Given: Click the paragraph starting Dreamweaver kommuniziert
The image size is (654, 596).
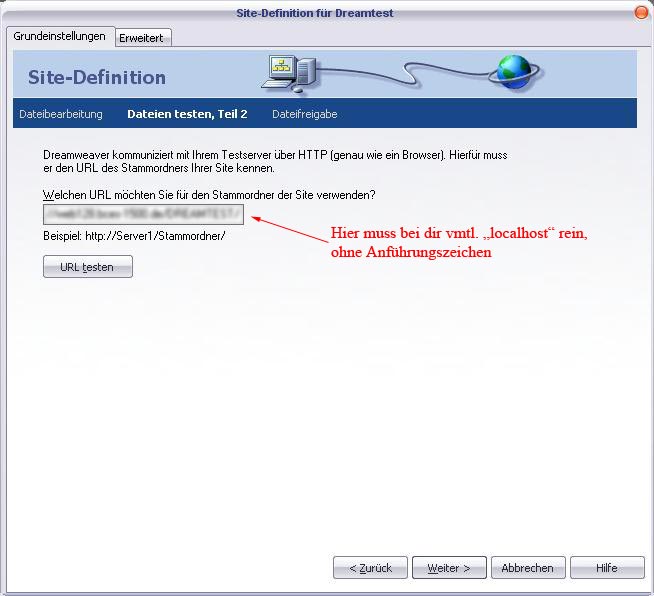Looking at the screenshot, I should pyautogui.click(x=275, y=161).
